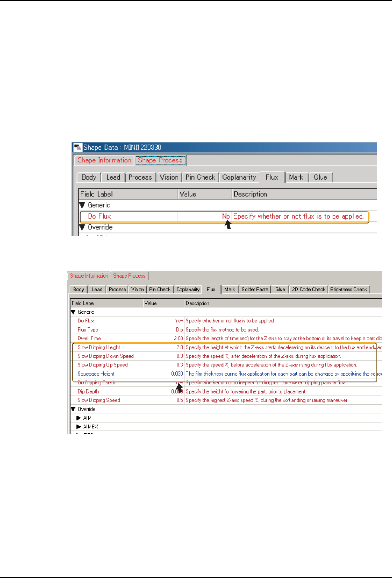The width and height of the screenshot is (392, 578).
Task: Collapse the Generic group above the lone Do Flux row
Action: (x=82, y=205)
